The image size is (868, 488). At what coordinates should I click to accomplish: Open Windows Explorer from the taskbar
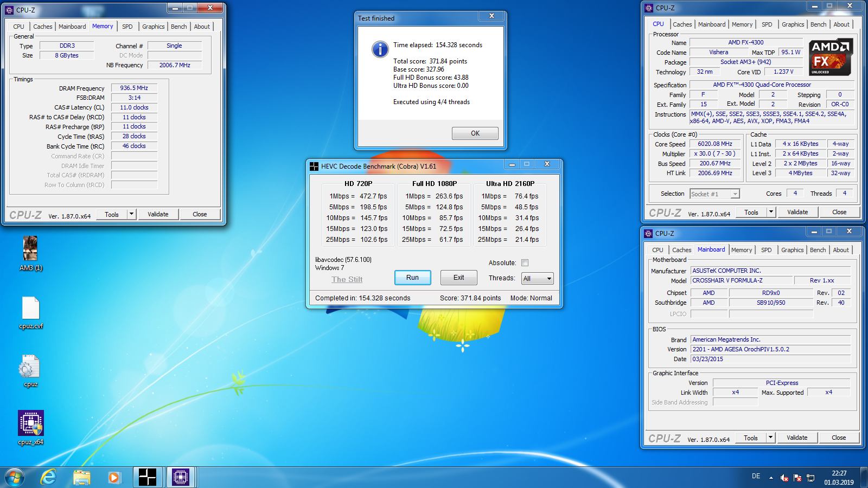coord(82,477)
